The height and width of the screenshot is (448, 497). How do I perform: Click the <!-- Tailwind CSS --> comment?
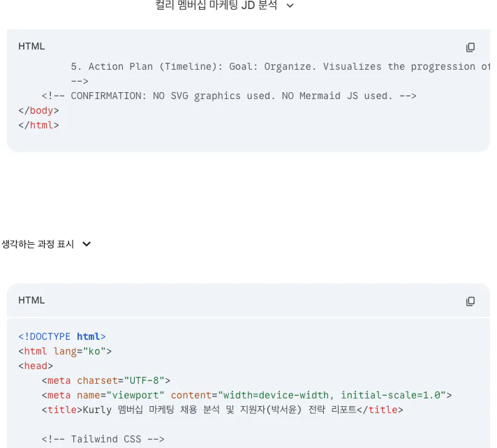[x=103, y=439]
